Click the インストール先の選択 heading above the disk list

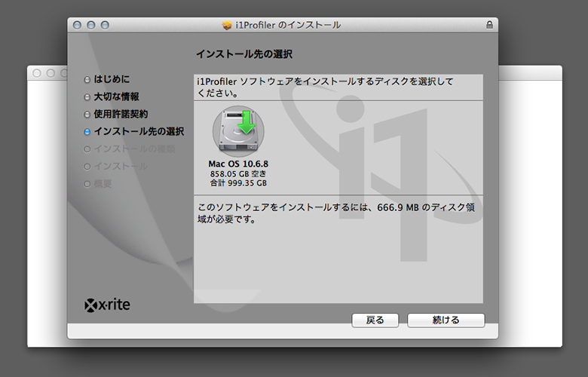[x=243, y=54]
